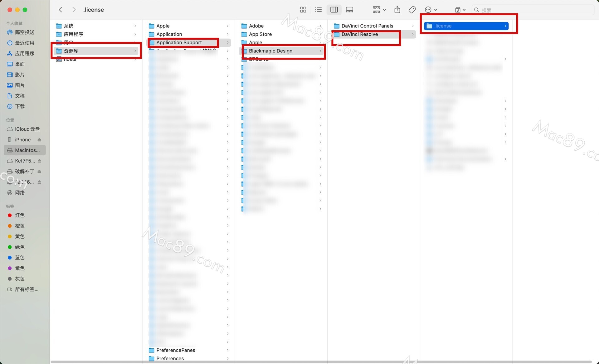Open the 下载 sidebar item
The width and height of the screenshot is (599, 364).
tap(20, 107)
